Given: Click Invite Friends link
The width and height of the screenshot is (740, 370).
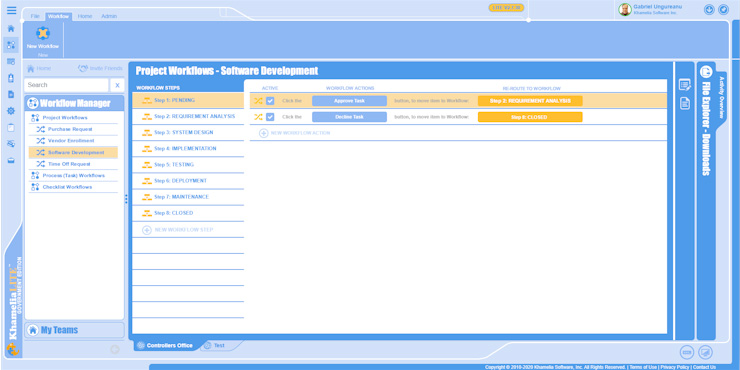Looking at the screenshot, I should 100,68.
